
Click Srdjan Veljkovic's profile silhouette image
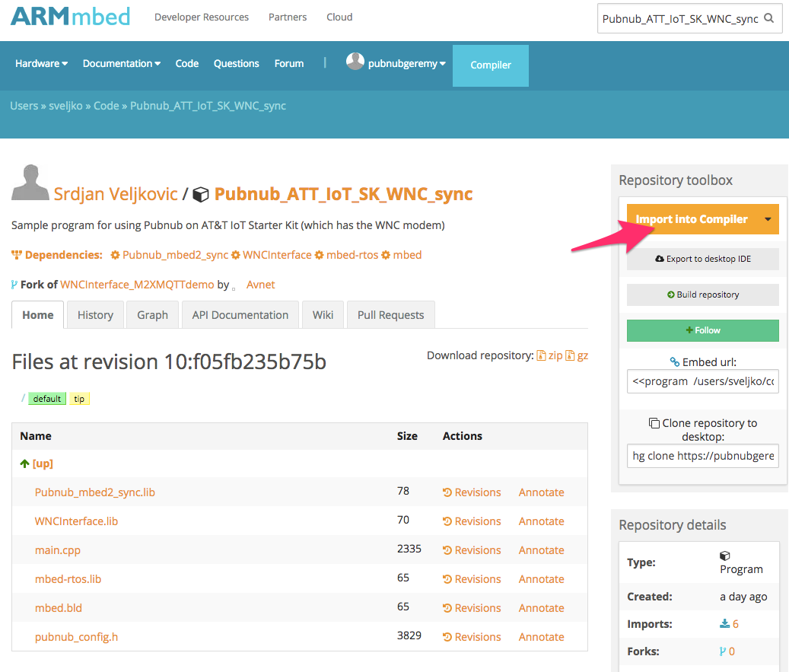click(x=30, y=183)
